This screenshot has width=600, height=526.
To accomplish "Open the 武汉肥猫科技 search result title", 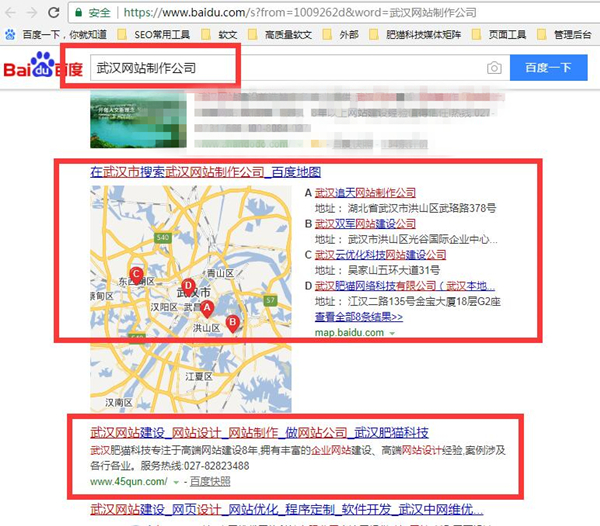I will 259,433.
